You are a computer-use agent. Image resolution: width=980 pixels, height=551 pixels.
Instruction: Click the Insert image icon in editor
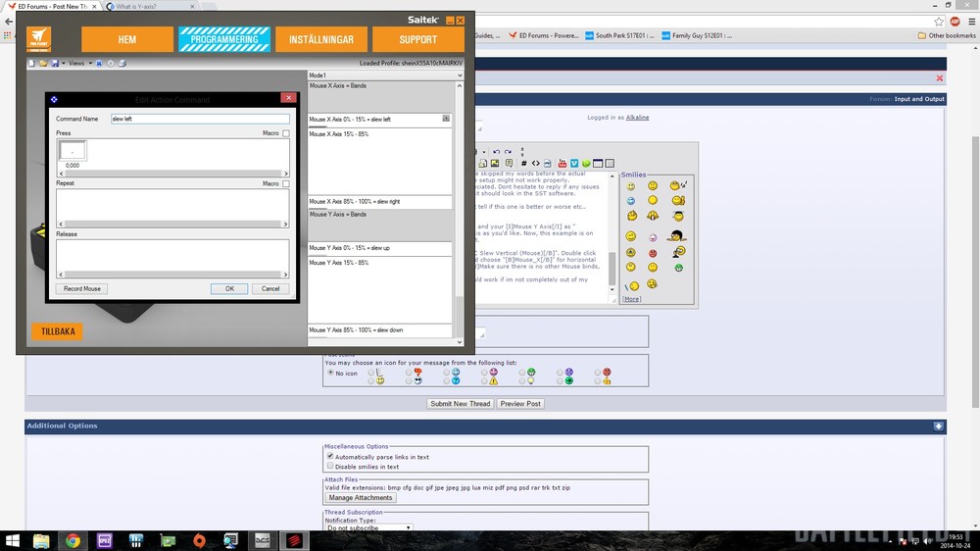pos(494,163)
